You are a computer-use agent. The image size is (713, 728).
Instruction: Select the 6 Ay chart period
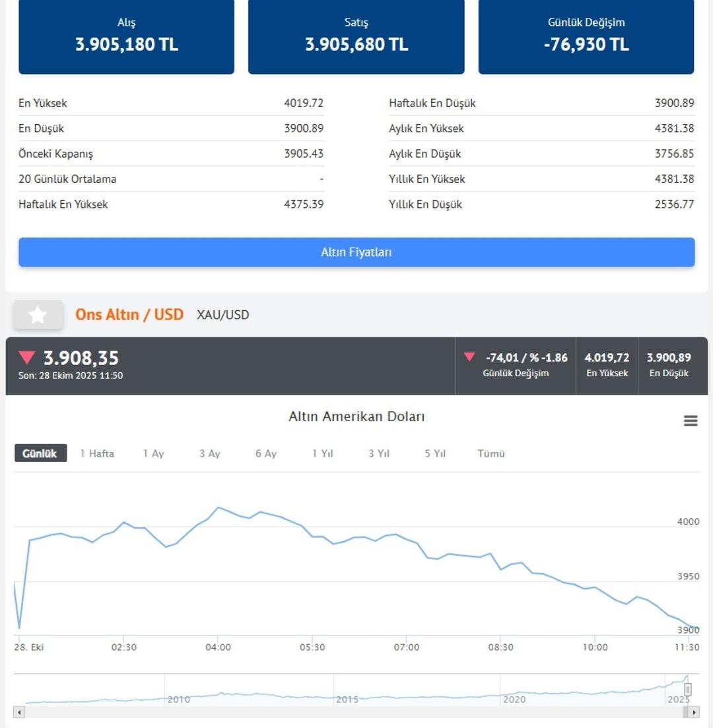click(266, 453)
